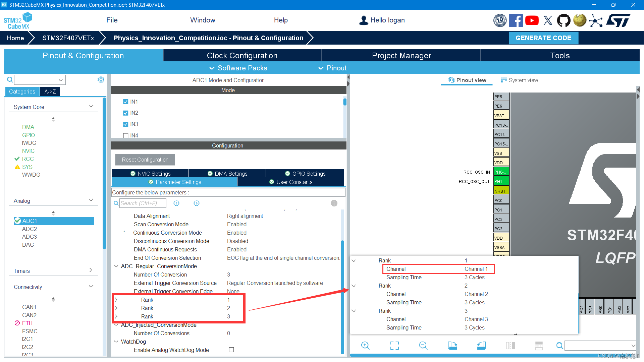Screen dimensions: 644x362
Task: Switch to the Clock Configuration tab
Action: pyautogui.click(x=242, y=56)
